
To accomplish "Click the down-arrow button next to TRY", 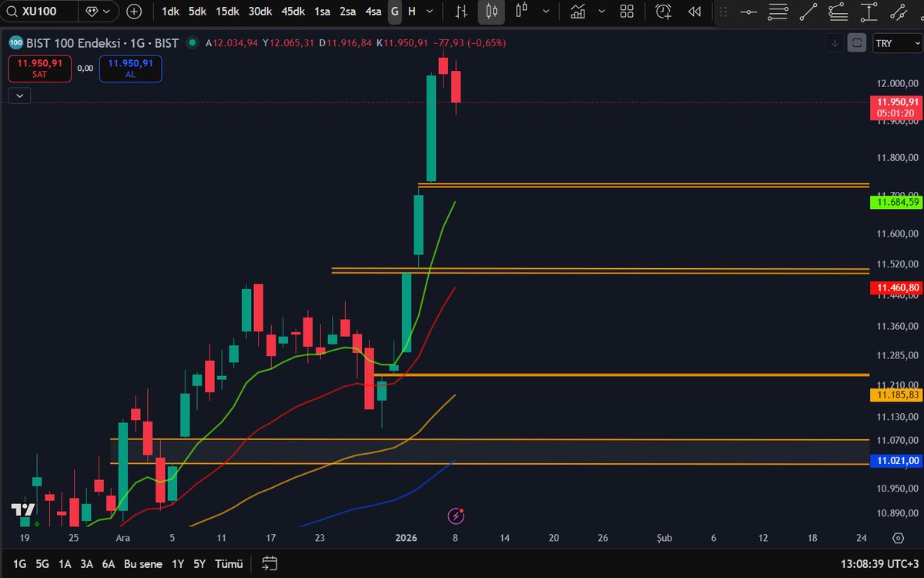I will point(835,43).
